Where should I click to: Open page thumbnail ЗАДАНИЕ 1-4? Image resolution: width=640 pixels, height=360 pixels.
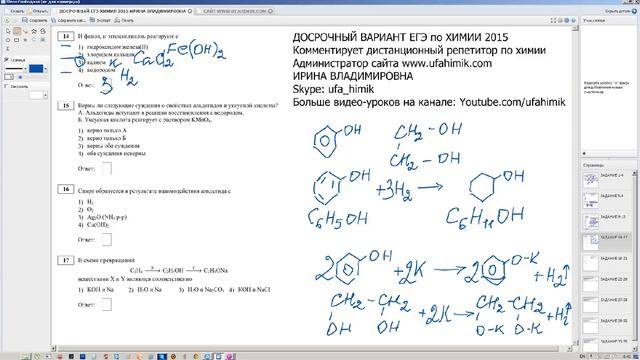[x=591, y=180]
